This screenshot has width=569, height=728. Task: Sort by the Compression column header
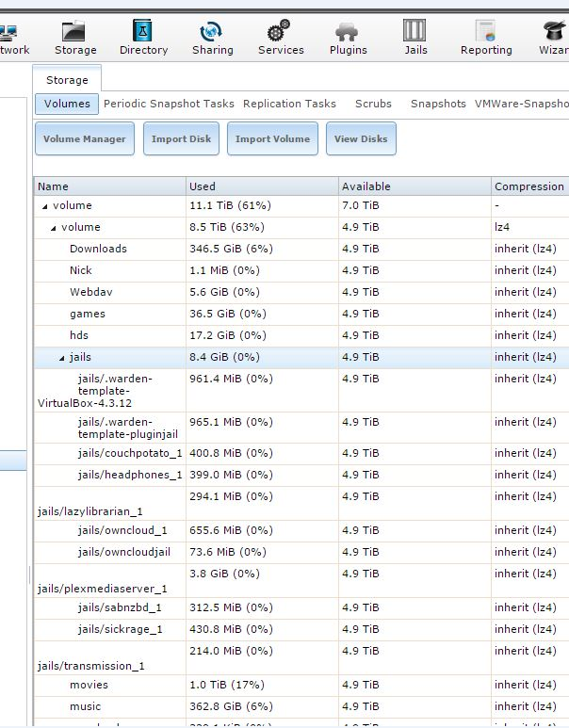point(530,186)
